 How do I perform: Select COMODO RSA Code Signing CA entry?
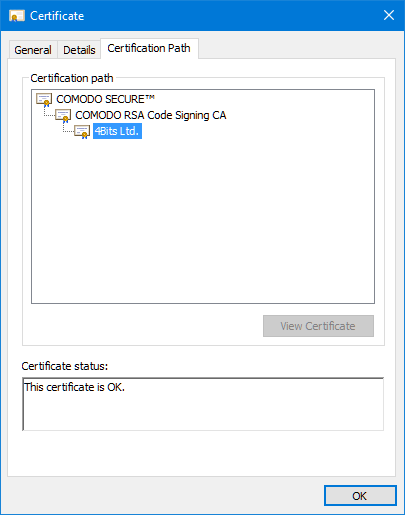pyautogui.click(x=151, y=115)
